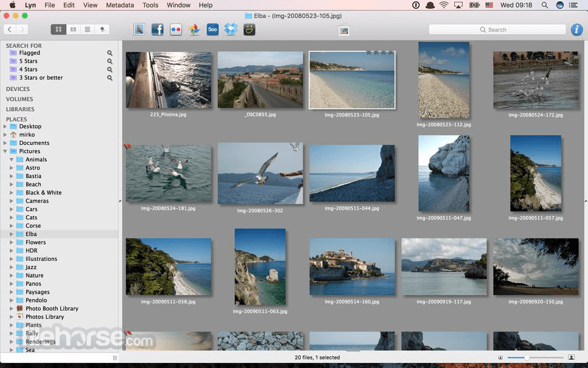Click the magnifier beside Flagged search

click(x=110, y=53)
